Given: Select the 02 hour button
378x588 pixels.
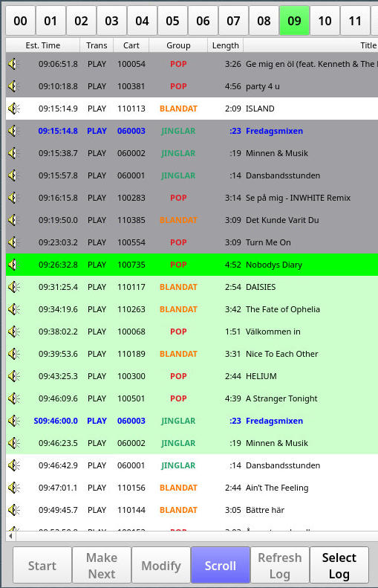Looking at the screenshot, I should coord(81,21).
